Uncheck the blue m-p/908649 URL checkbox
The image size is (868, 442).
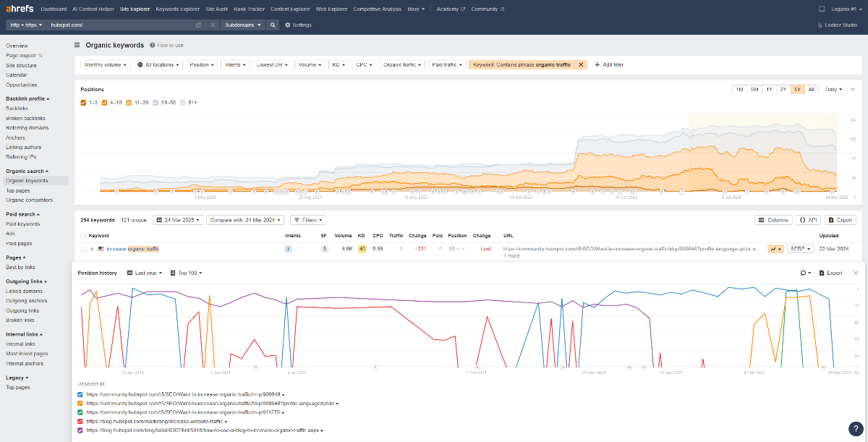(x=80, y=394)
